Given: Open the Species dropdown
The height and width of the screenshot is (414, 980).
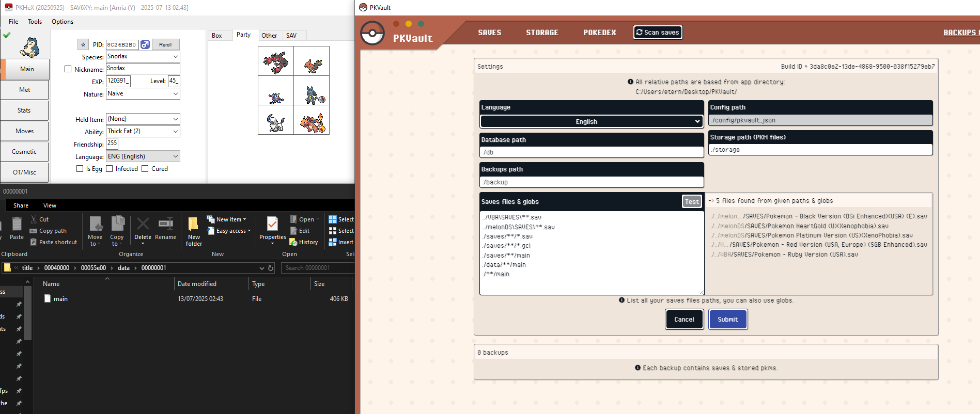Looking at the screenshot, I should (175, 57).
